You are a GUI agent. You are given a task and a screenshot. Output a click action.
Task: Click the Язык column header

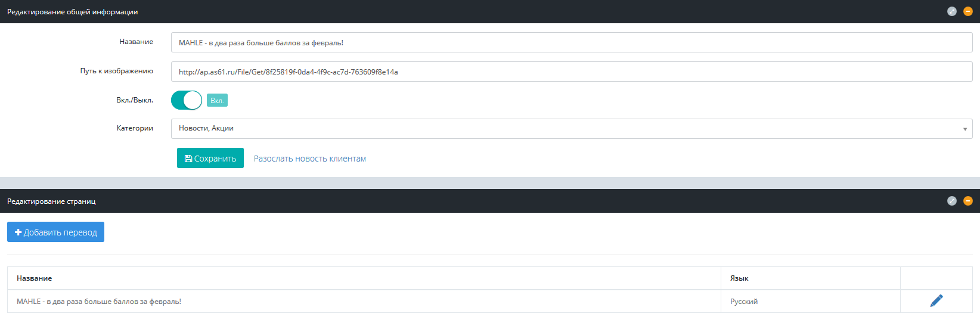739,278
